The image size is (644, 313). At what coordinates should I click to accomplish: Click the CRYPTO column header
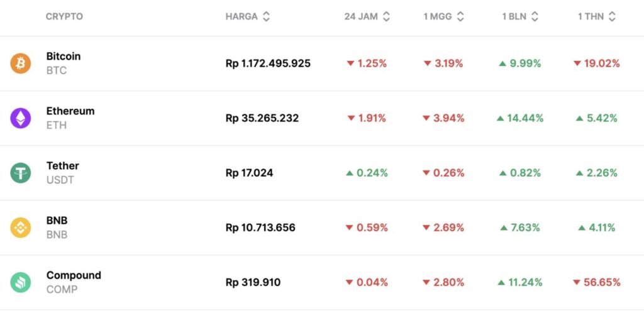click(x=64, y=17)
